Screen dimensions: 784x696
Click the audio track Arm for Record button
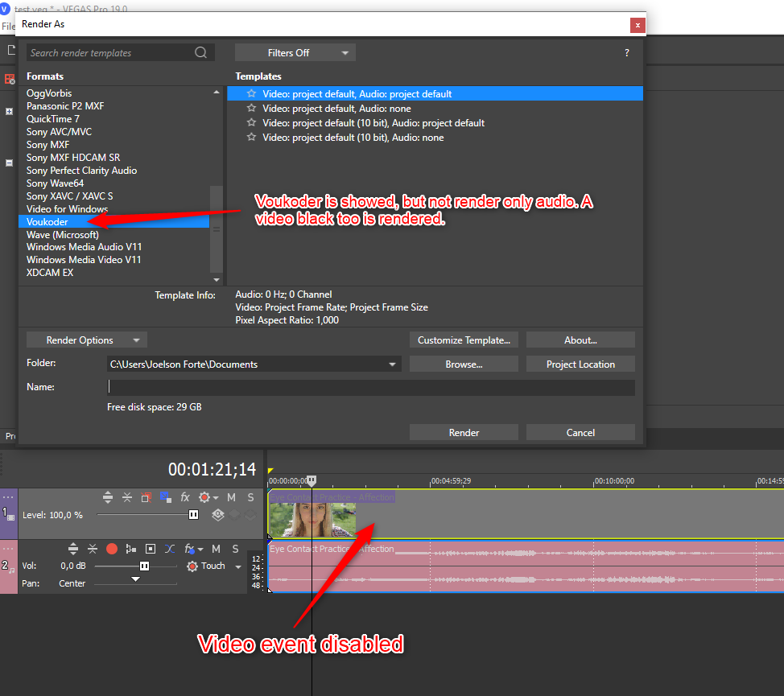tap(112, 549)
